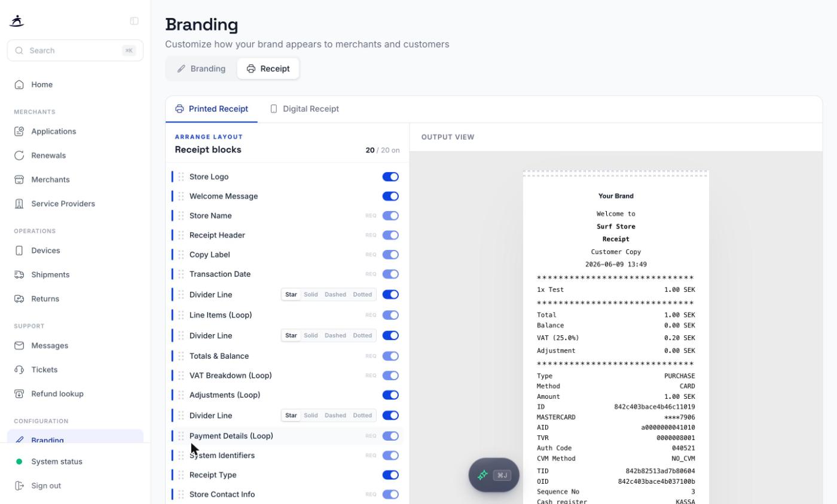Screen dimensions: 837x504
Task: Set Solid style on Divider above Line Items
Action: 311,295
